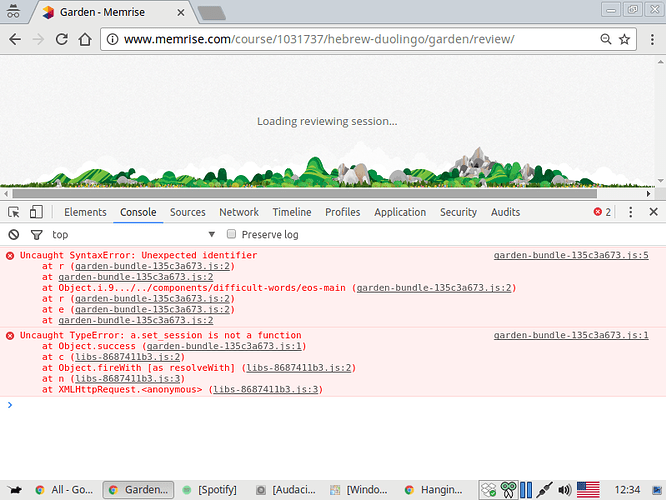Bookmark this page with the star
Screen dimensions: 666x500
(624, 40)
